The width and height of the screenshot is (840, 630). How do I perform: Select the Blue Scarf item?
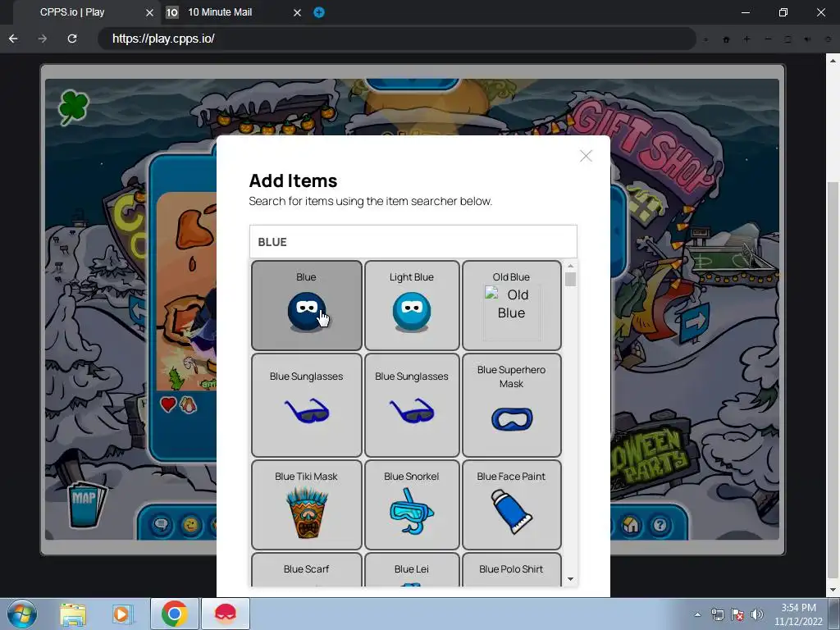click(x=307, y=569)
